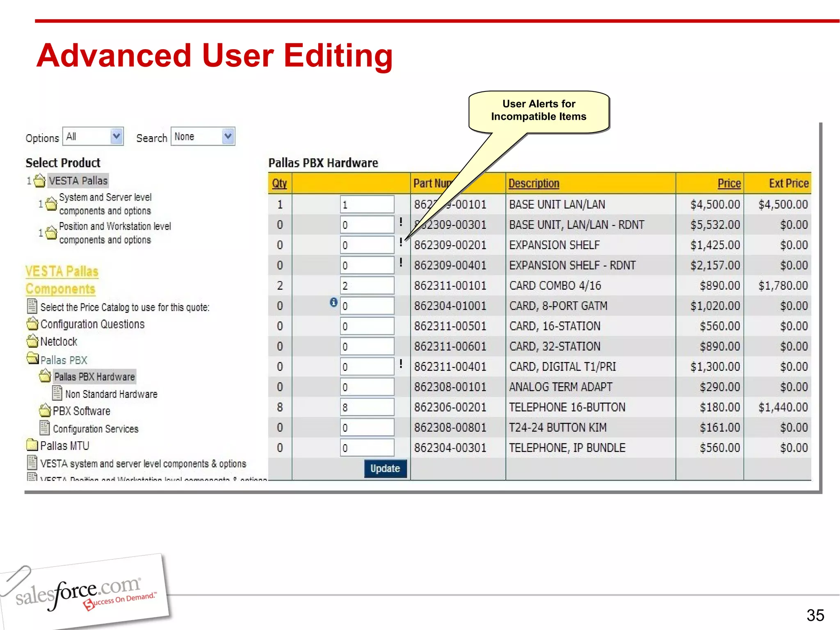Sort the table by the Qty header
Image resolution: width=840 pixels, height=630 pixels.
(x=279, y=183)
